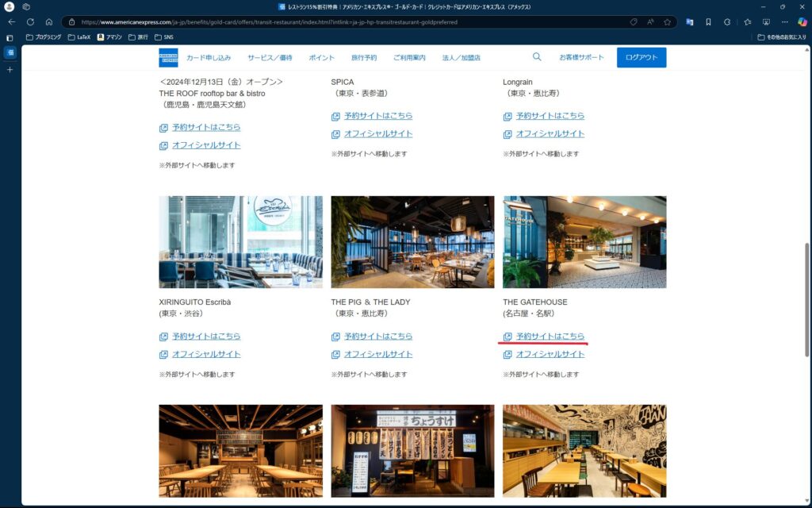Open the browser home page
Image resolution: width=812 pixels, height=508 pixels.
pyautogui.click(x=49, y=21)
